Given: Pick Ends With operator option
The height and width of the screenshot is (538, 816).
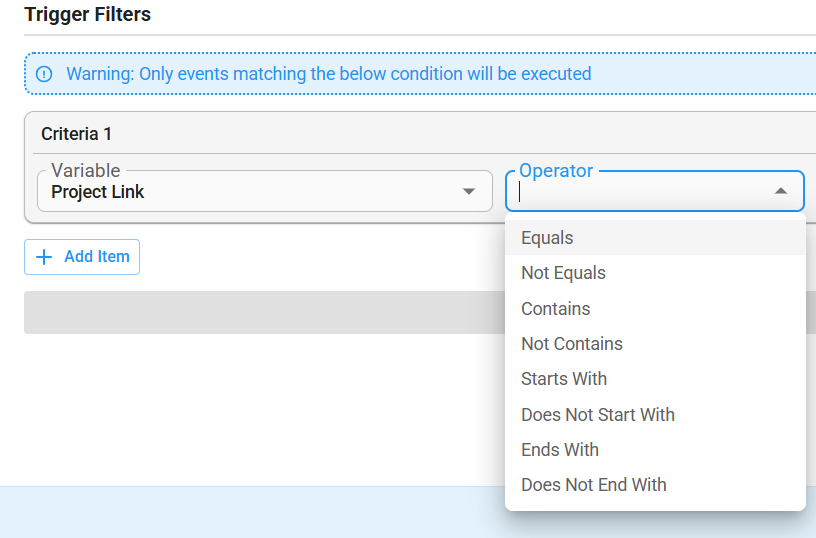Looking at the screenshot, I should (655, 450).
